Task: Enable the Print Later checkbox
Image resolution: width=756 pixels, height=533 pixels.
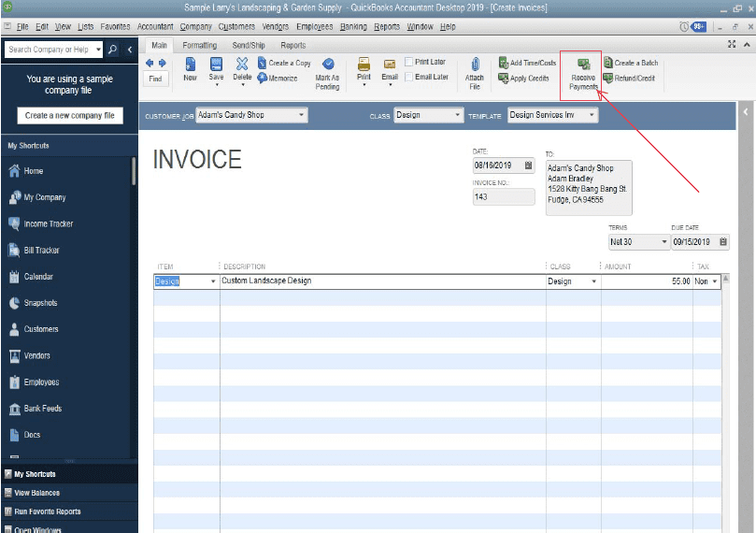Action: coord(409,62)
